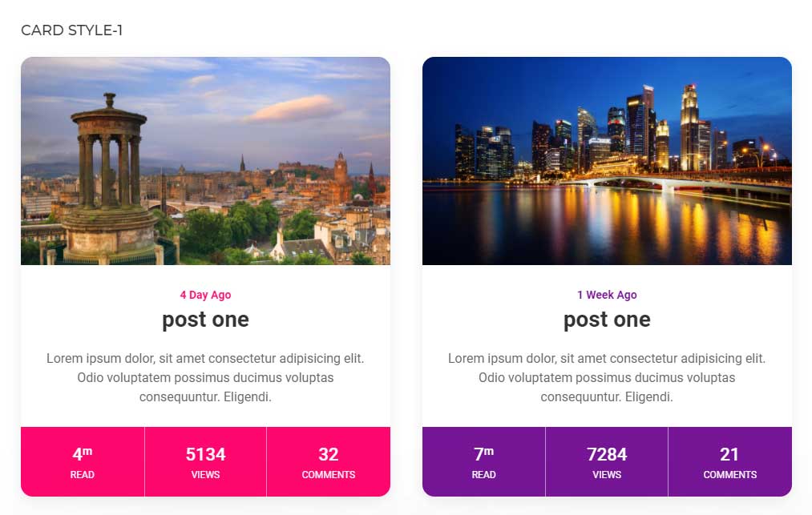
Task: Select the 4m READ stat in pink card
Action: tap(83, 461)
